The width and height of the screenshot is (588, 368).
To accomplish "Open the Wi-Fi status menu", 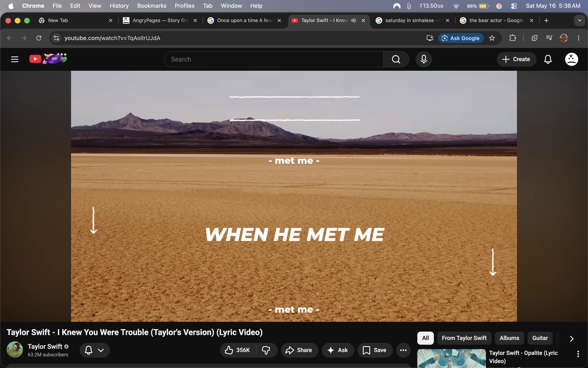I will click(456, 6).
